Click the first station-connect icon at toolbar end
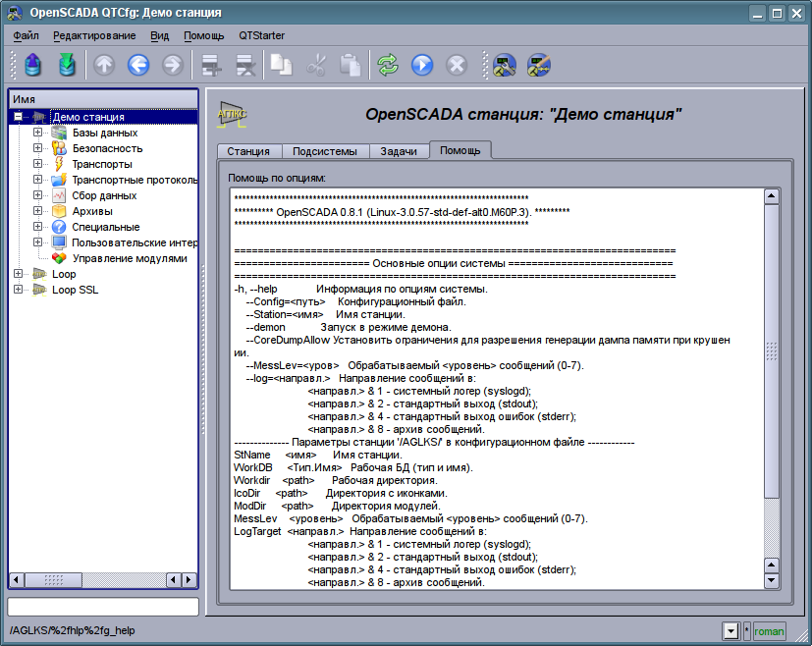 pyautogui.click(x=505, y=66)
